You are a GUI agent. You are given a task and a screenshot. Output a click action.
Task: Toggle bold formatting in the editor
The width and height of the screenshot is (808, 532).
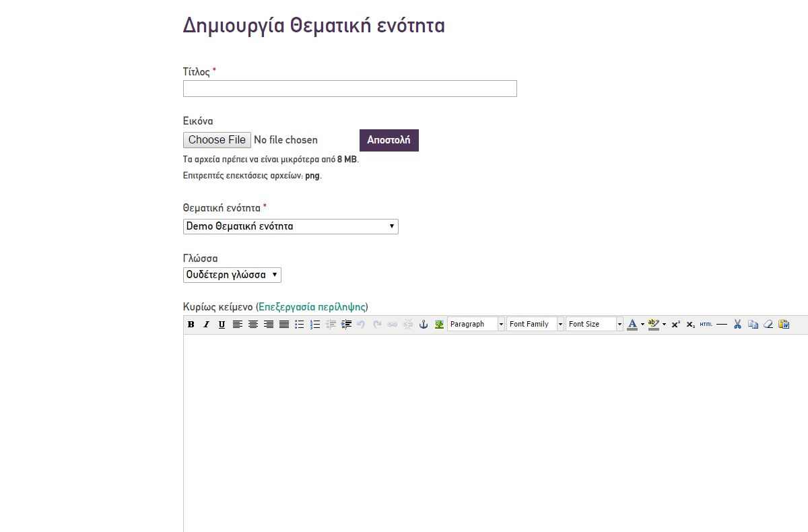191,325
